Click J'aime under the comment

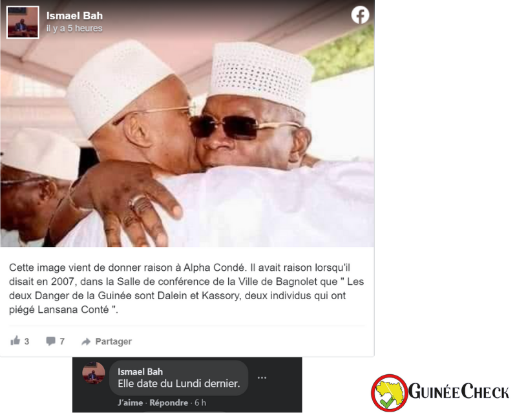click(131, 403)
